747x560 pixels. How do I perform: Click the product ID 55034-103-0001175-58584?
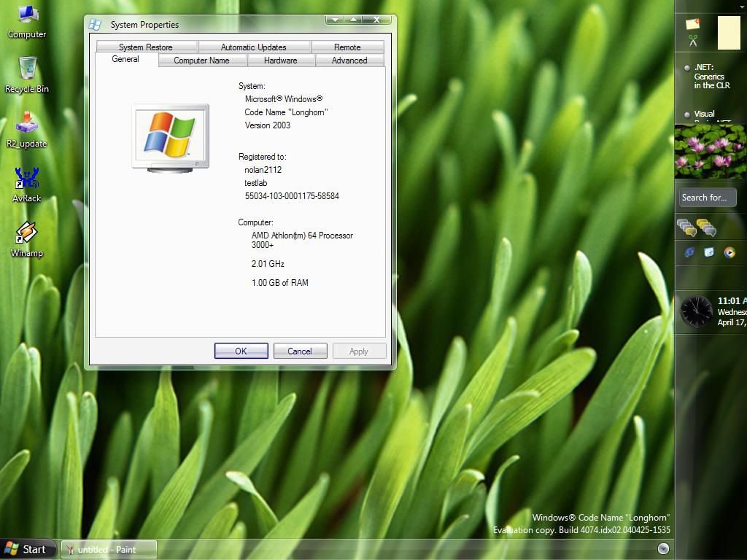point(292,195)
